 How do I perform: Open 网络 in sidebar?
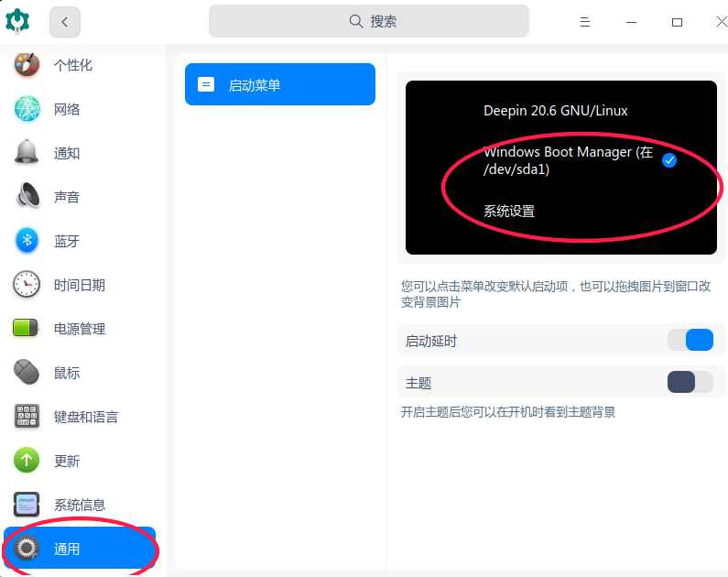click(x=67, y=109)
